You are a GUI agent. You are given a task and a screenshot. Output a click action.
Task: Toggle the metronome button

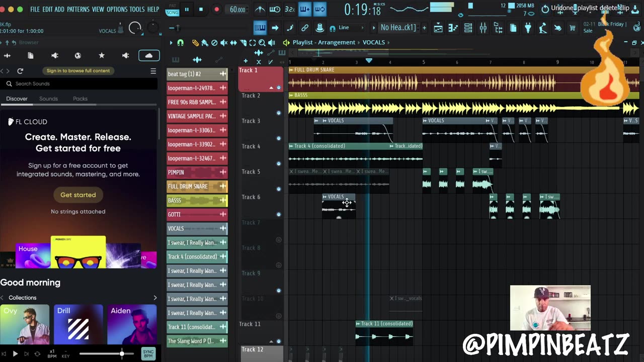point(260,9)
